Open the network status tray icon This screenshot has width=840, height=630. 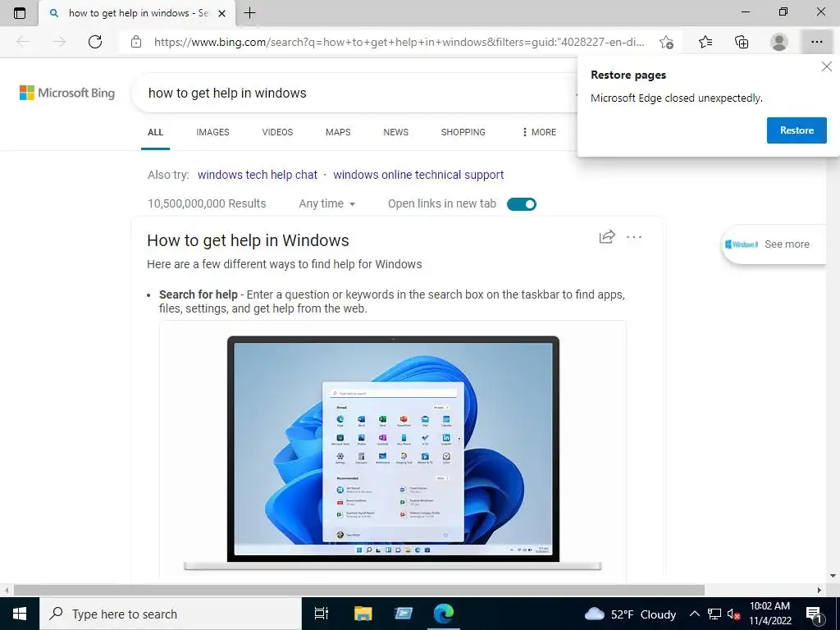click(x=714, y=614)
